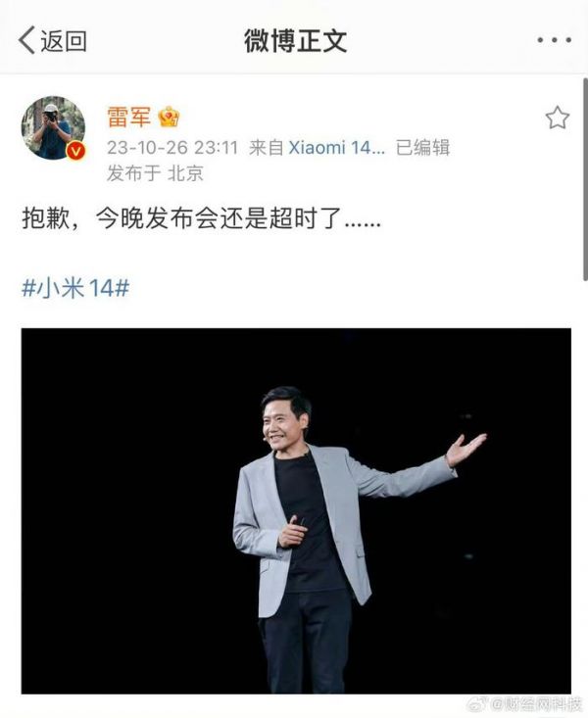Image resolution: width=588 pixels, height=718 pixels.
Task: Open the #小米14# hashtag topic
Action: point(75,288)
